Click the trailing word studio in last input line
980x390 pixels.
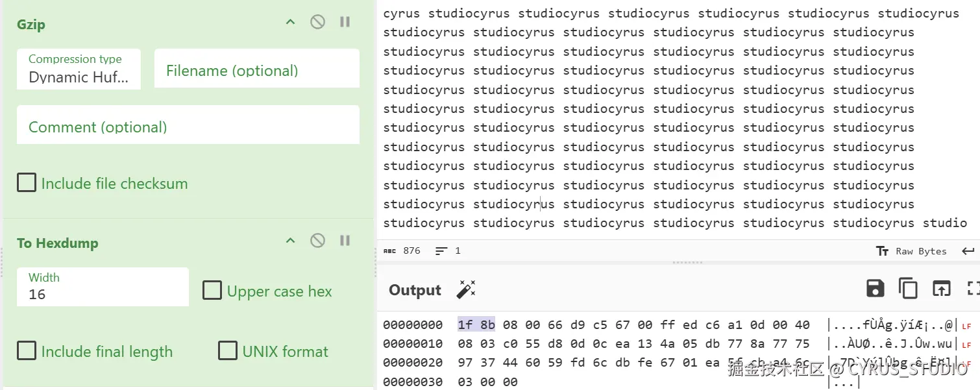(x=945, y=223)
